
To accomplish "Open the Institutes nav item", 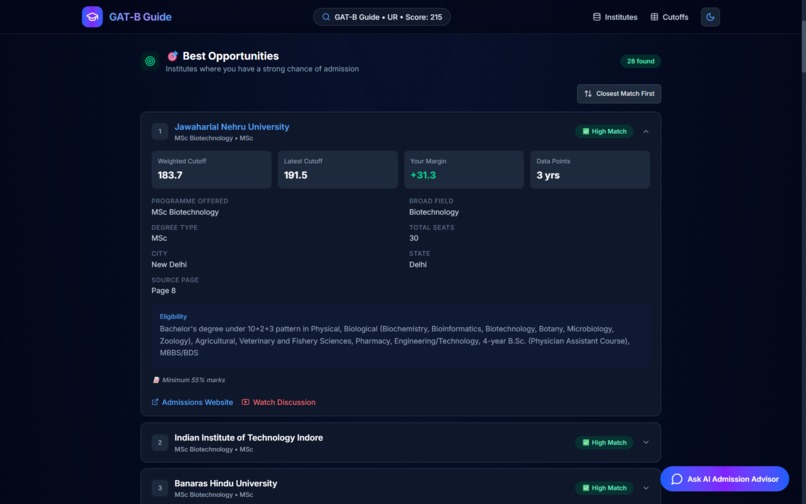I will 615,17.
